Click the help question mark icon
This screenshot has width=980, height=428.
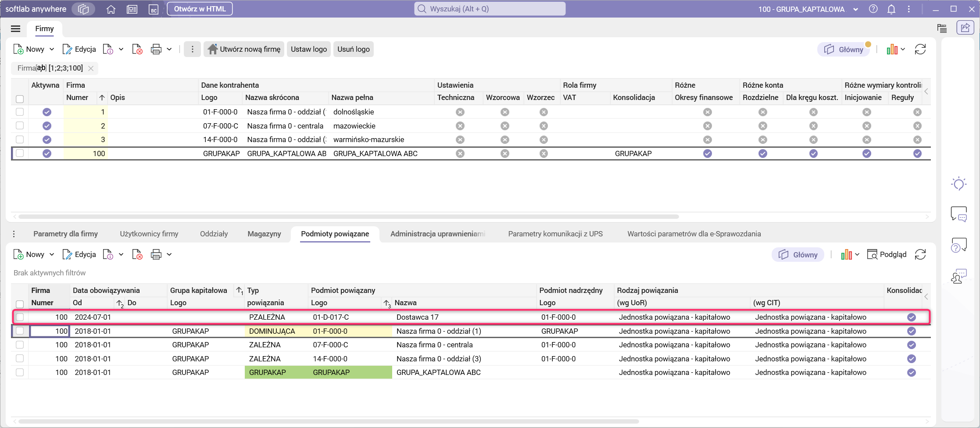pyautogui.click(x=873, y=9)
